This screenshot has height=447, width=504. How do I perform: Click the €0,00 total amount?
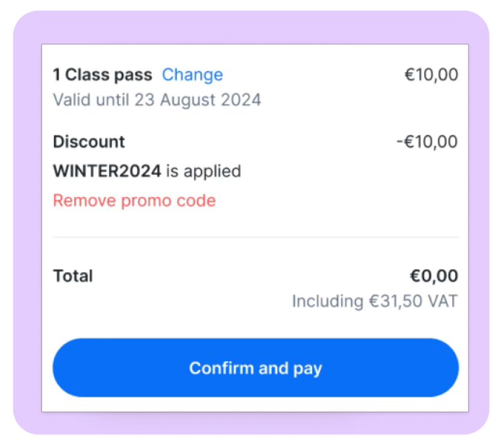[x=435, y=276]
